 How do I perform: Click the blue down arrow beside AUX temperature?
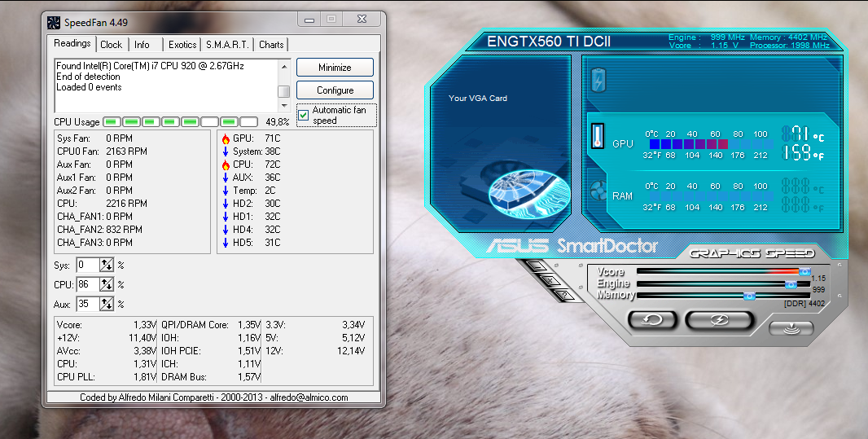point(226,178)
